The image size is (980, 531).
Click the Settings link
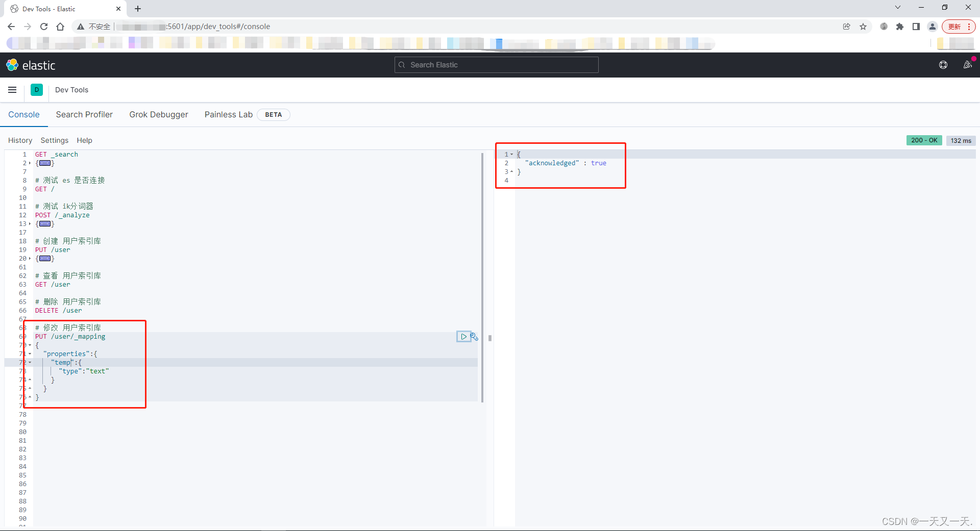click(54, 140)
